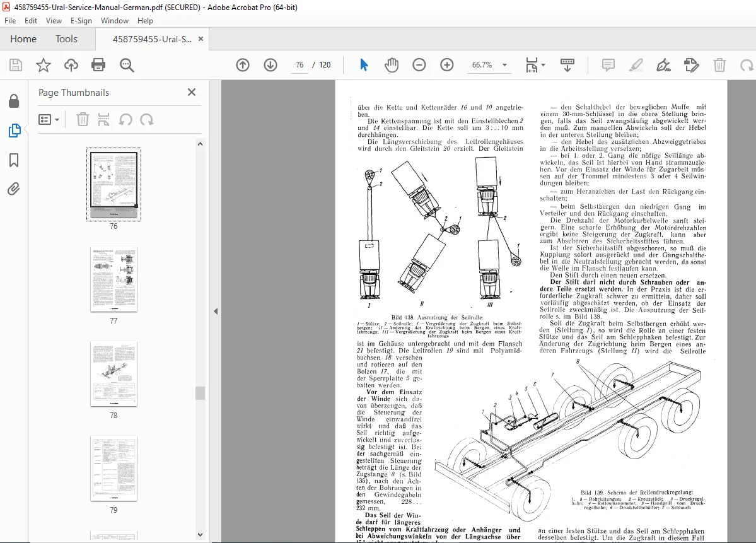The image size is (756, 543).
Task: Select page 76 thumbnail
Action: [x=113, y=185]
